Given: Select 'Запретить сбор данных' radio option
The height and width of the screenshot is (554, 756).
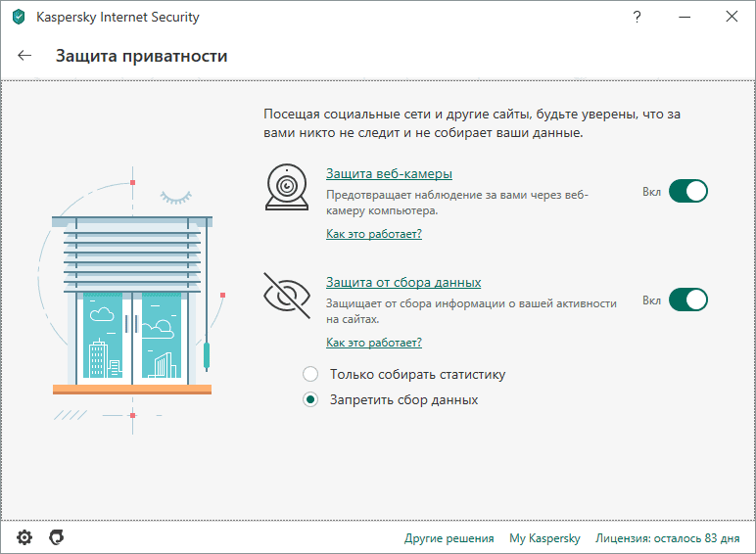Looking at the screenshot, I should coord(310,399).
